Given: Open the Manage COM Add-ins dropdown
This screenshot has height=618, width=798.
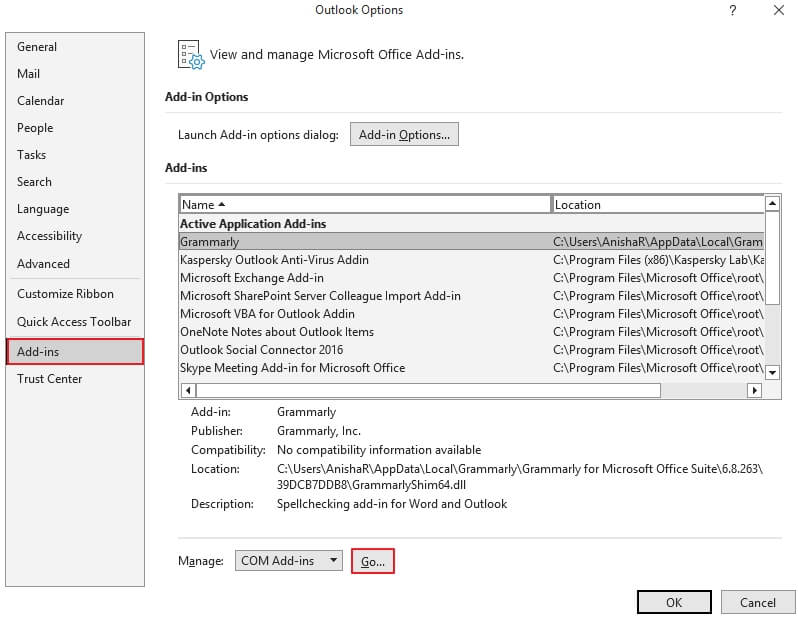Looking at the screenshot, I should [289, 560].
